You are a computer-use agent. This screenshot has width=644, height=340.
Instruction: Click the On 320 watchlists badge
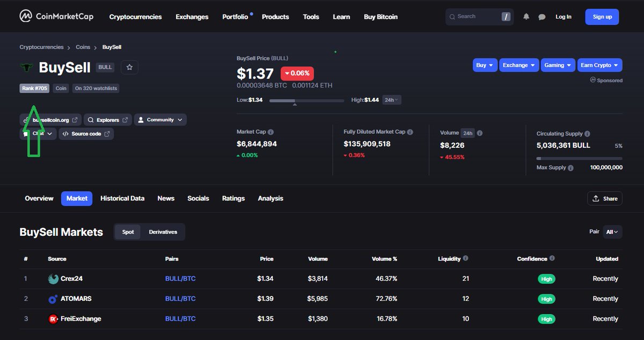(96, 88)
